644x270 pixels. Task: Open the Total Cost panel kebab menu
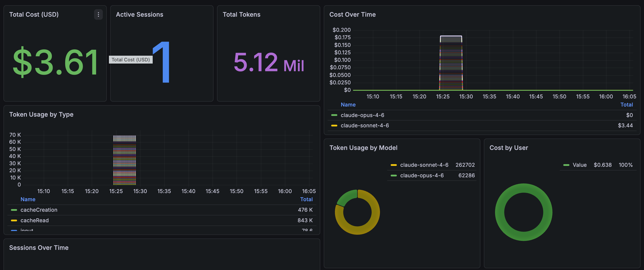coord(98,14)
